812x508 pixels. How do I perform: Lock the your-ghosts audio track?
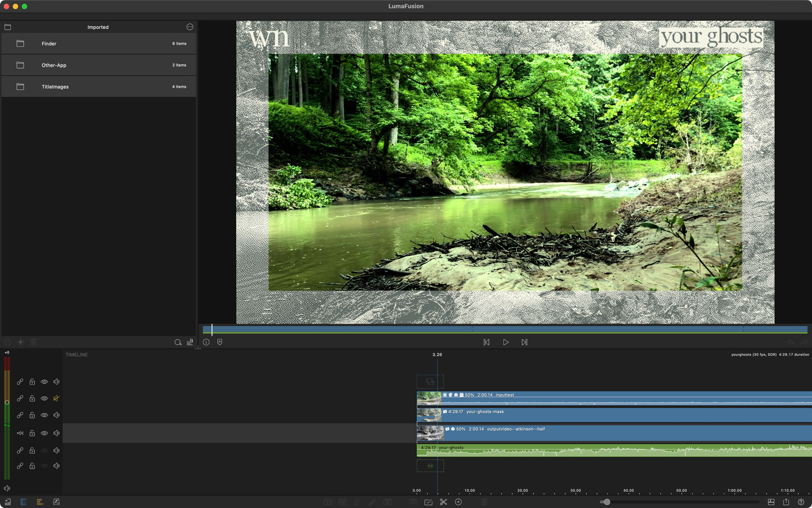click(x=32, y=451)
